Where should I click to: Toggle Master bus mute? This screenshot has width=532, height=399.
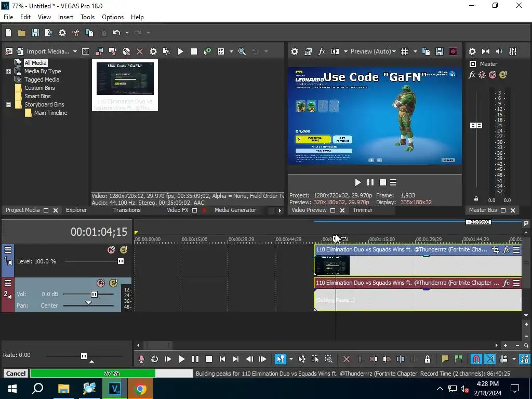click(493, 75)
